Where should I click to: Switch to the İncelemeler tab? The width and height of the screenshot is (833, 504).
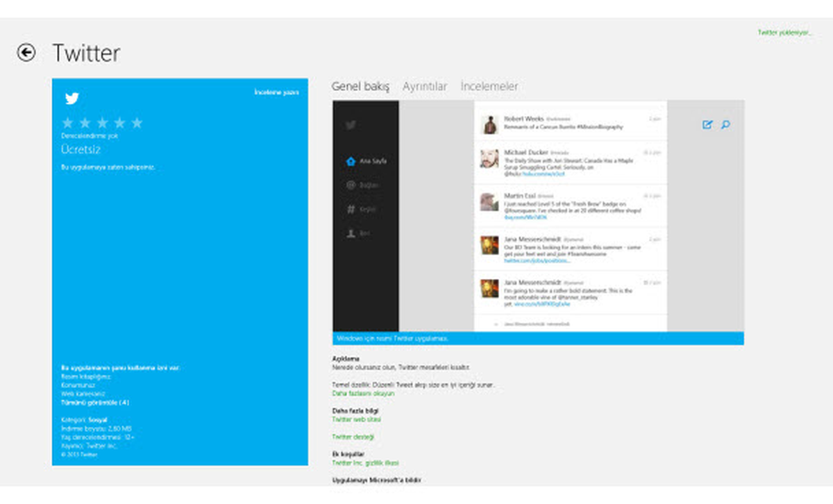click(x=489, y=87)
